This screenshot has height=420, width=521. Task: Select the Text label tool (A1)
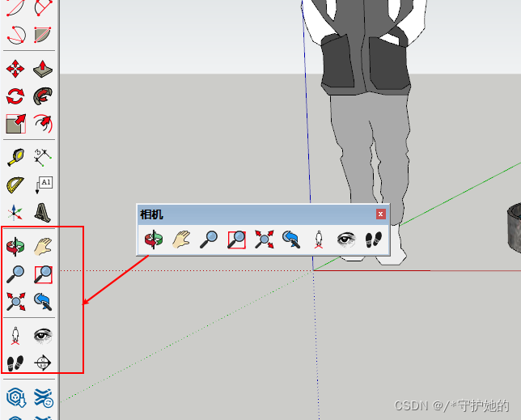tap(44, 185)
